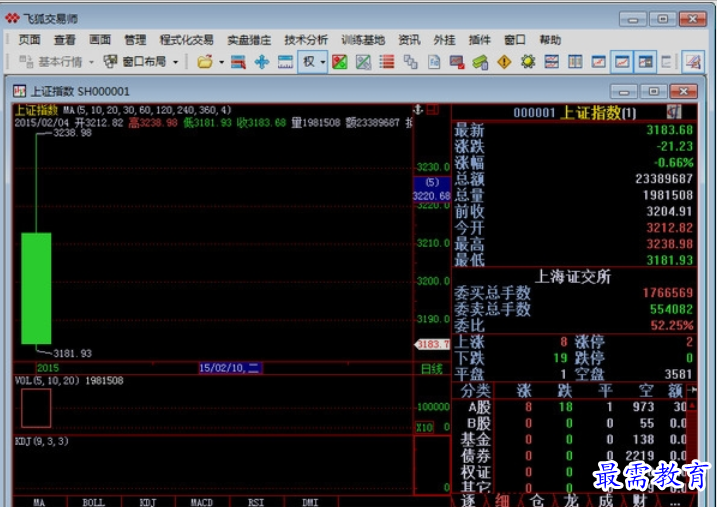Click the small rising line chart window icon
Viewport: 717px width, 507px height.
click(598, 62)
